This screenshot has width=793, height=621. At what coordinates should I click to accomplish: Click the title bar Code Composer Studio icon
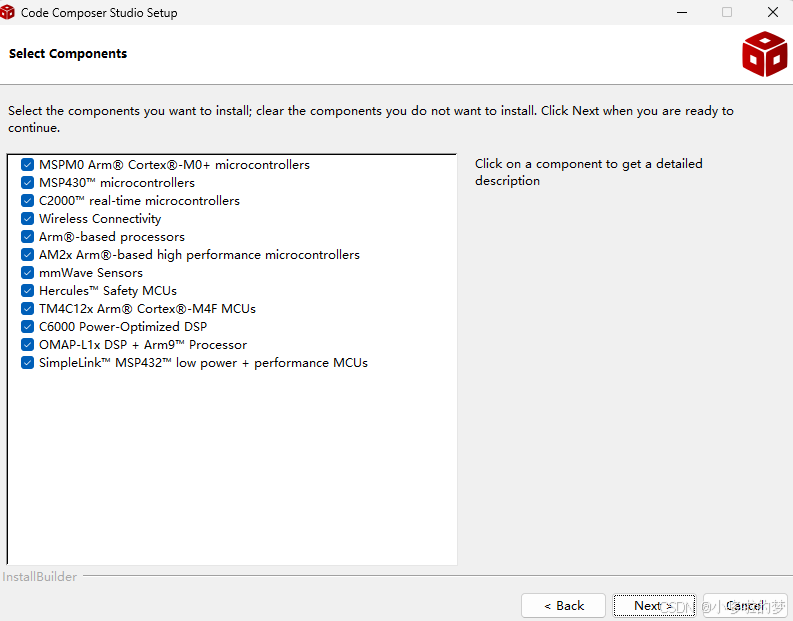7,12
